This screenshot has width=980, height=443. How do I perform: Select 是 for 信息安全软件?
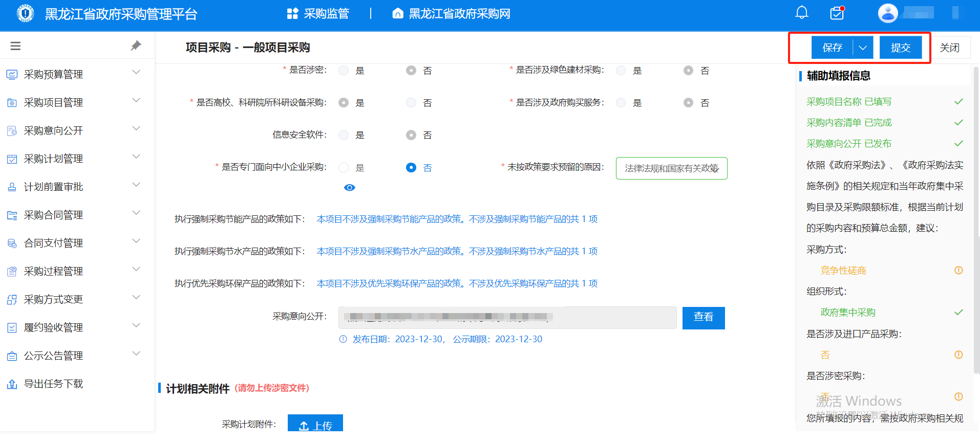coord(344,135)
